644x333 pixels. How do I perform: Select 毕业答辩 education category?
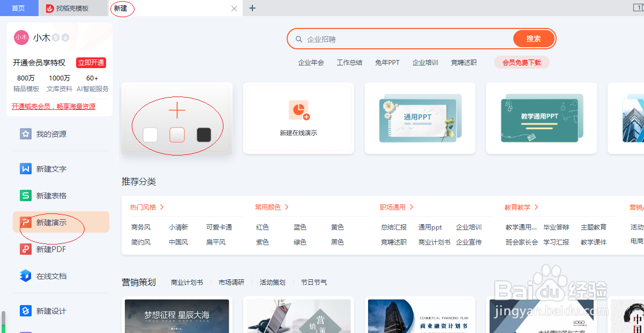coord(556,227)
